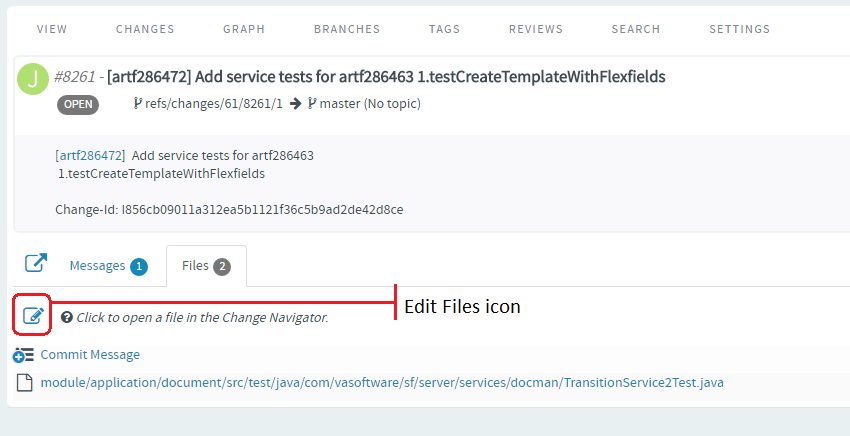The height and width of the screenshot is (436, 850).
Task: Click the Edit Files pencil icon
Action: [33, 315]
